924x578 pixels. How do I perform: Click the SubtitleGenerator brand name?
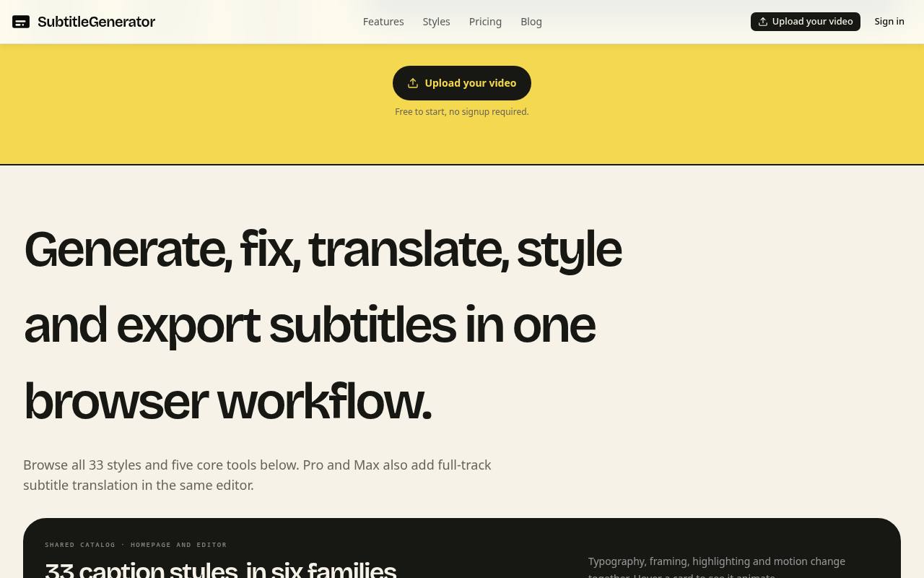[96, 22]
